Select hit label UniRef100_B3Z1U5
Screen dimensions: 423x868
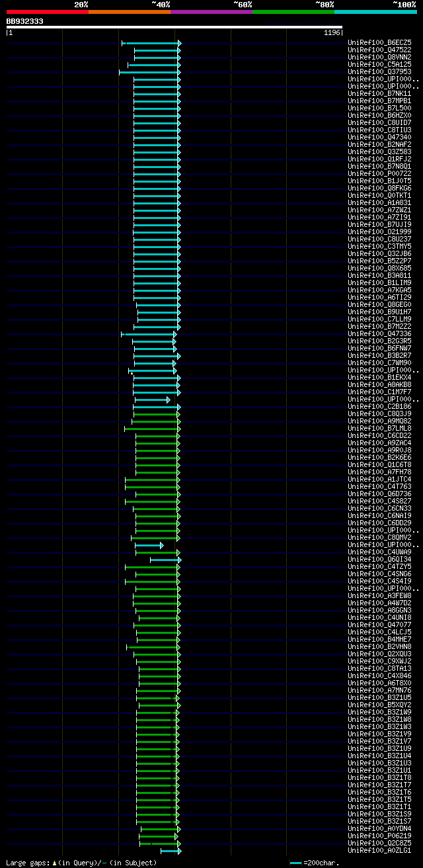click(379, 697)
